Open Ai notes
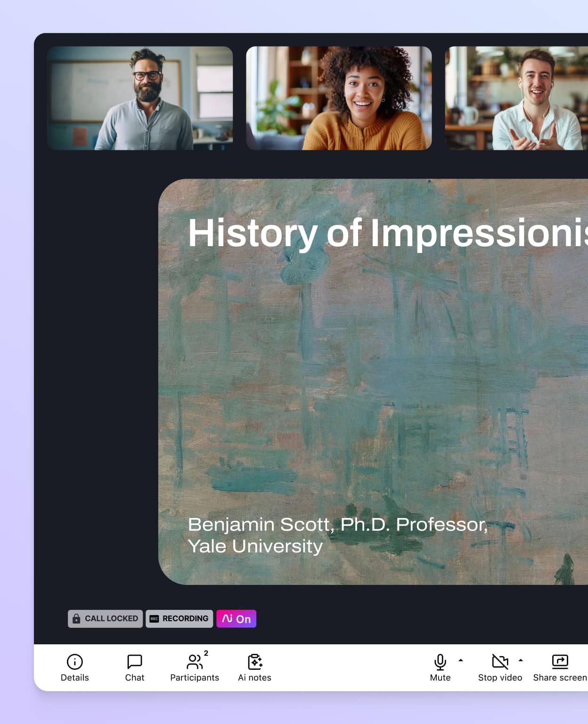Image resolution: width=588 pixels, height=724 pixels. (254, 662)
